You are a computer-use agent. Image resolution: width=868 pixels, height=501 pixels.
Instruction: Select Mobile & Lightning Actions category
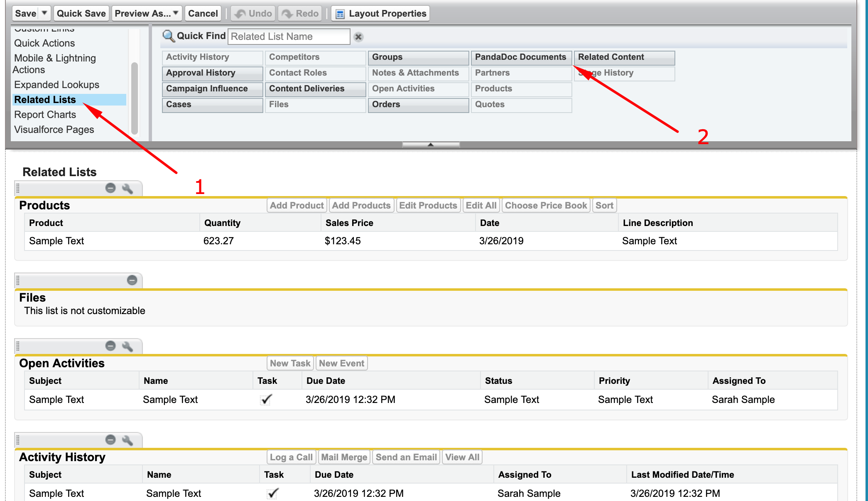point(54,64)
